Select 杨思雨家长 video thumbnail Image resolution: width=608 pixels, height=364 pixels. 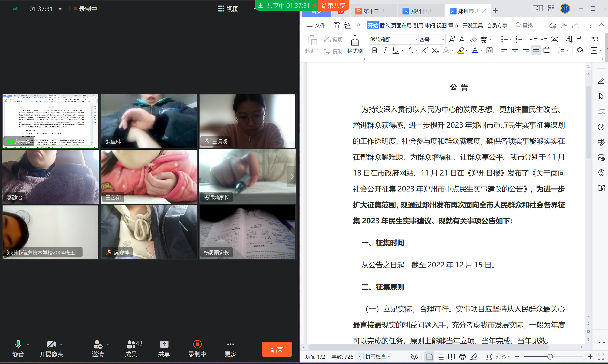point(247,232)
